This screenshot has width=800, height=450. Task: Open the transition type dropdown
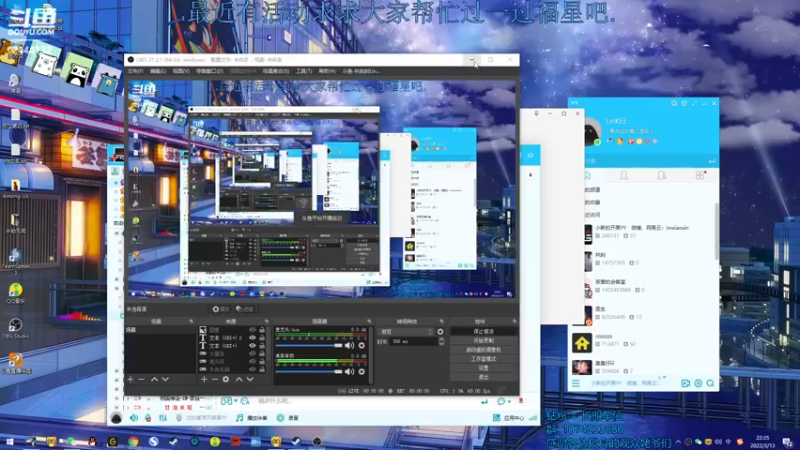point(407,332)
